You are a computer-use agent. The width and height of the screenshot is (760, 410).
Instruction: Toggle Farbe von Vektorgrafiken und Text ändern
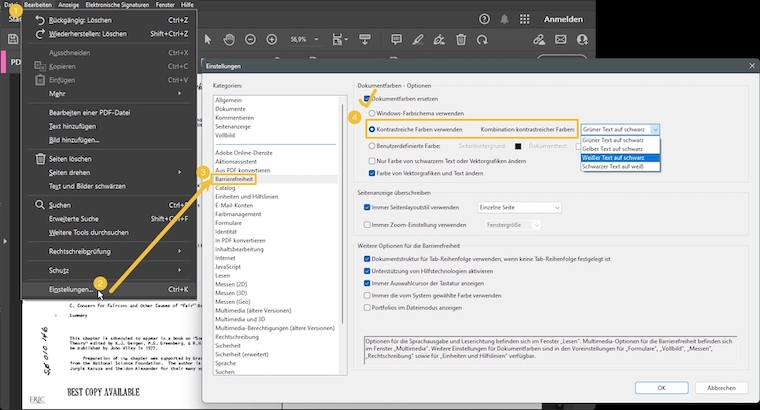(372, 173)
